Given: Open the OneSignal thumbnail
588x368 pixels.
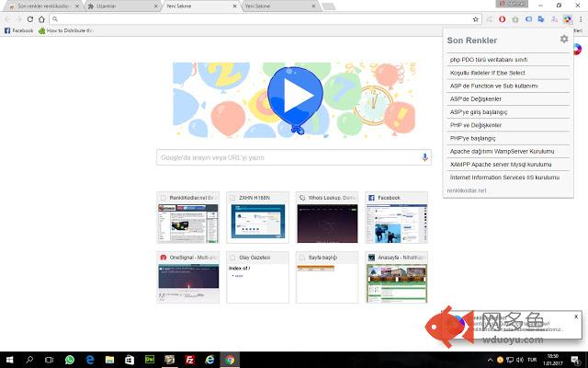Looking at the screenshot, I should point(187,278).
